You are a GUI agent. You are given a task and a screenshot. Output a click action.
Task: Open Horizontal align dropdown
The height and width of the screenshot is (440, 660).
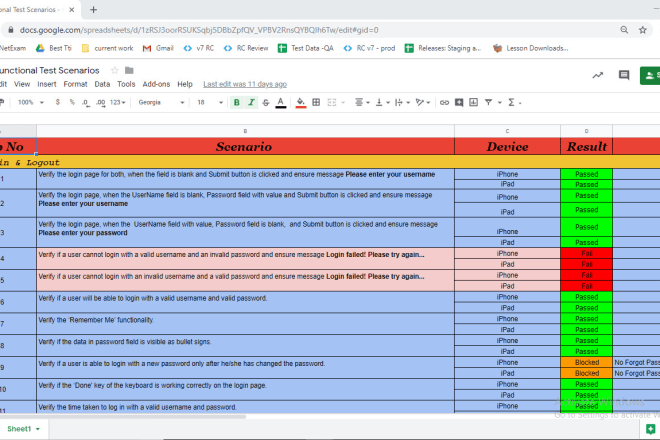pyautogui.click(x=362, y=102)
